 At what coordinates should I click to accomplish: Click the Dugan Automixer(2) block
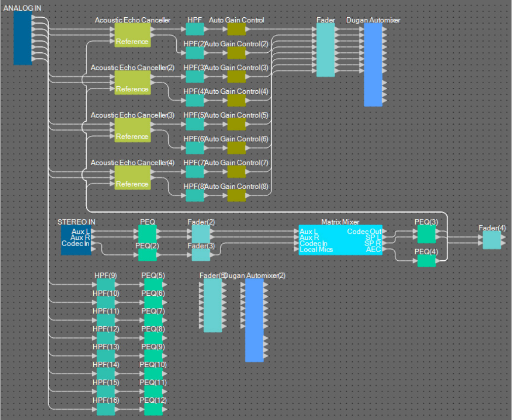254,320
